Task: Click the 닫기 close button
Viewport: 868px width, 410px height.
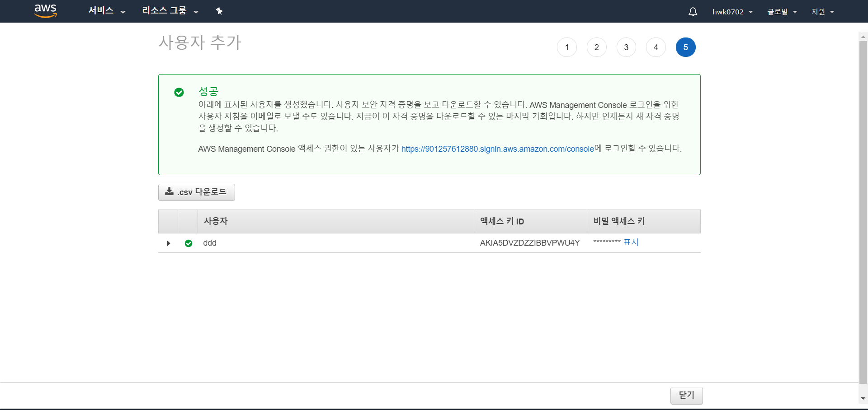Action: click(686, 395)
